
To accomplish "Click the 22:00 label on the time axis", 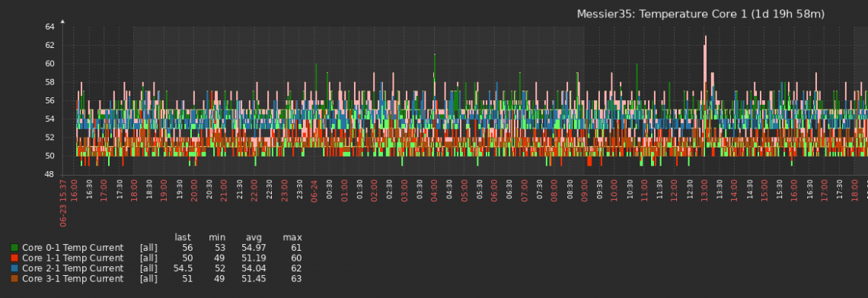I will point(254,190).
